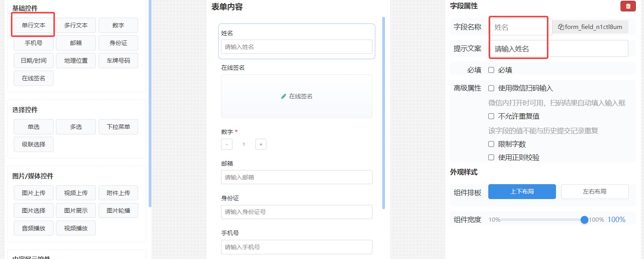Select the 在线签名 control
Image resolution: width=644 pixels, height=259 pixels.
pos(33,78)
